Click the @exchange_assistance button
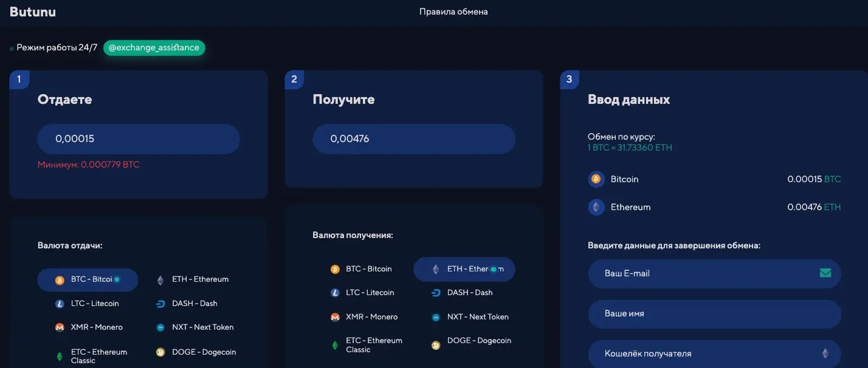Image resolution: width=868 pixels, height=368 pixels. coord(154,47)
